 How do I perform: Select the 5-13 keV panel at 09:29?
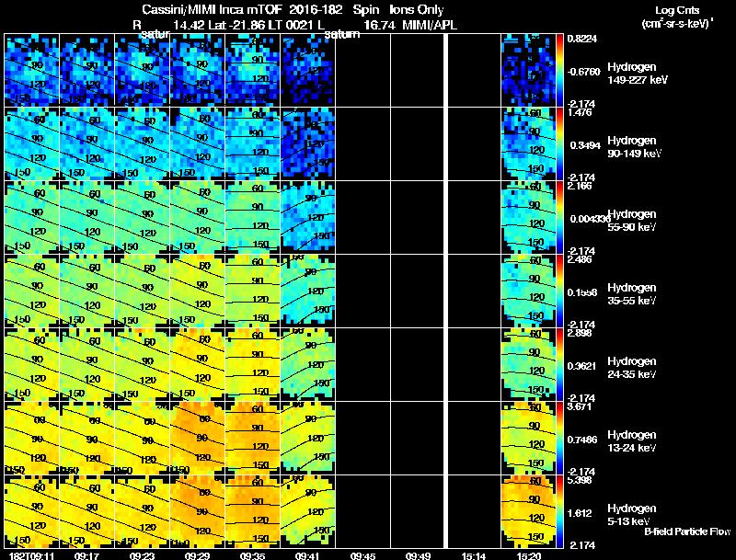click(198, 511)
